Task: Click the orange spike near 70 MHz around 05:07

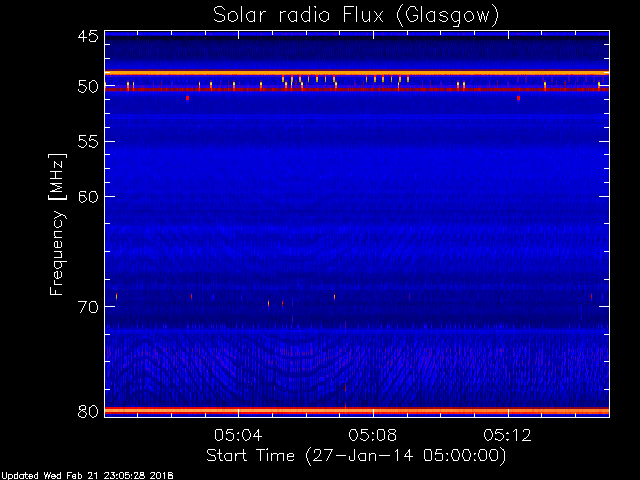Action: [334, 297]
